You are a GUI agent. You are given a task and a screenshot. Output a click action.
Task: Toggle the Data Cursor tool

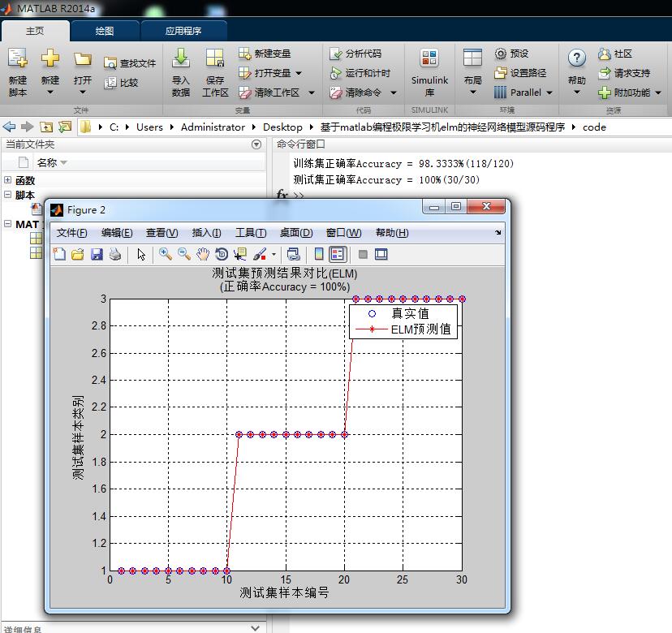click(x=240, y=254)
